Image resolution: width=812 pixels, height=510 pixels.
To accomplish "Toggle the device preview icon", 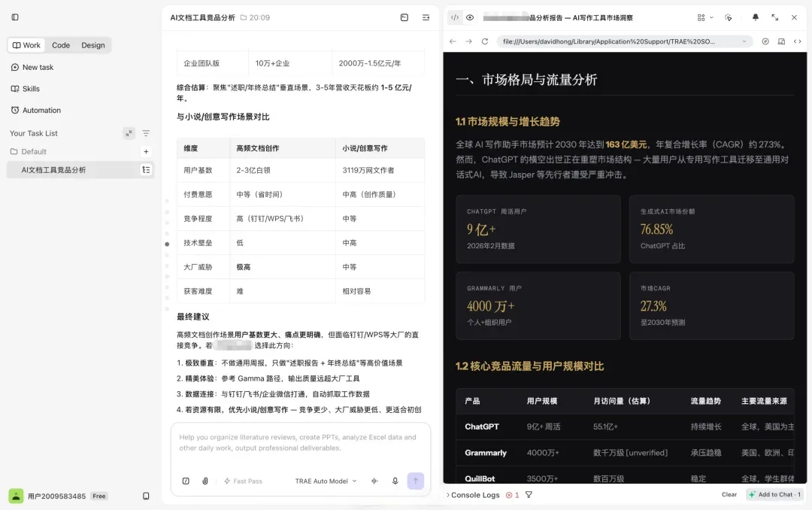I will point(781,41).
